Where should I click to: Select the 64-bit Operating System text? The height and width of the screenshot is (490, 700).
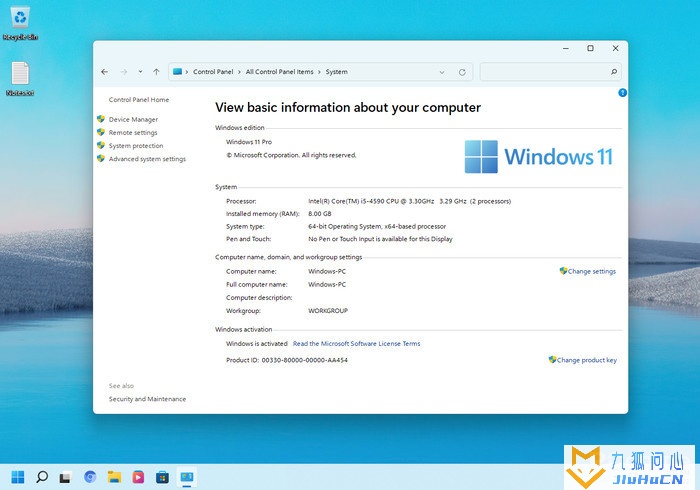point(377,226)
